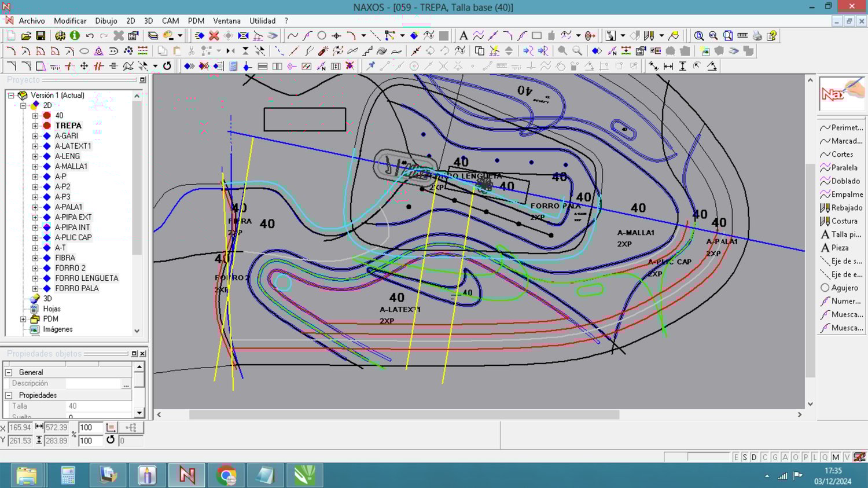Expand the PDM tree node
Screen dimensions: 868x488
click(x=23, y=319)
